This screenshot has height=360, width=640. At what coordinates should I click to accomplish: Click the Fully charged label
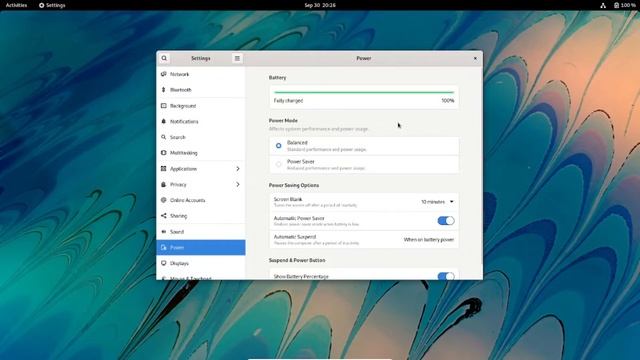click(288, 100)
